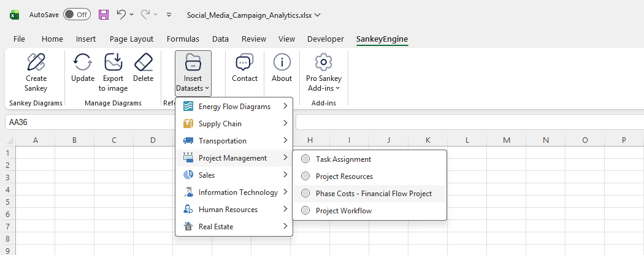Click the Contact chat bubbles icon
This screenshot has width=644, height=255.
coord(244,63)
